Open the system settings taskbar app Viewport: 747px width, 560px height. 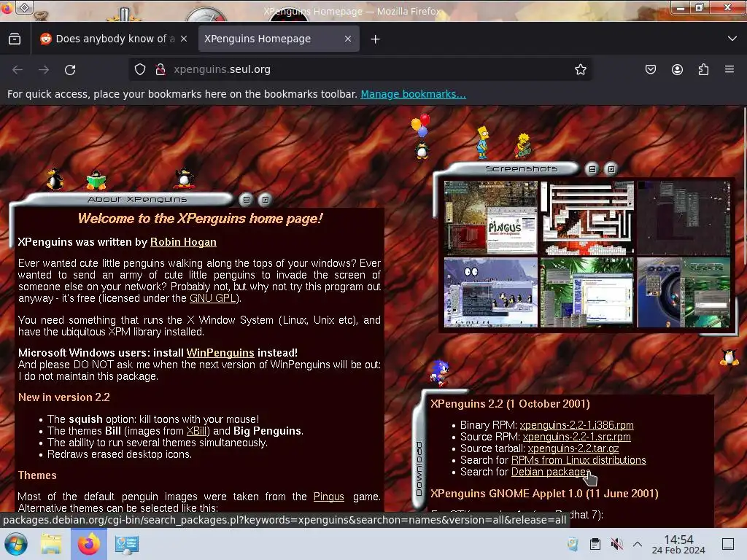127,544
